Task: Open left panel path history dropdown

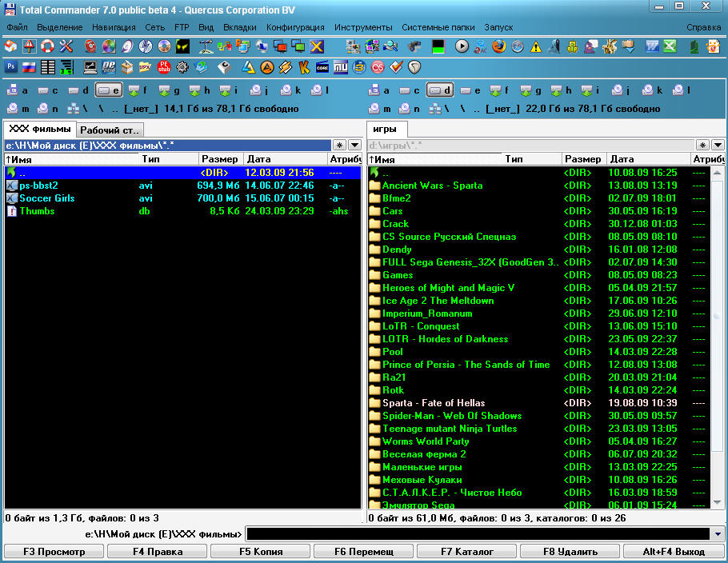Action: point(354,146)
